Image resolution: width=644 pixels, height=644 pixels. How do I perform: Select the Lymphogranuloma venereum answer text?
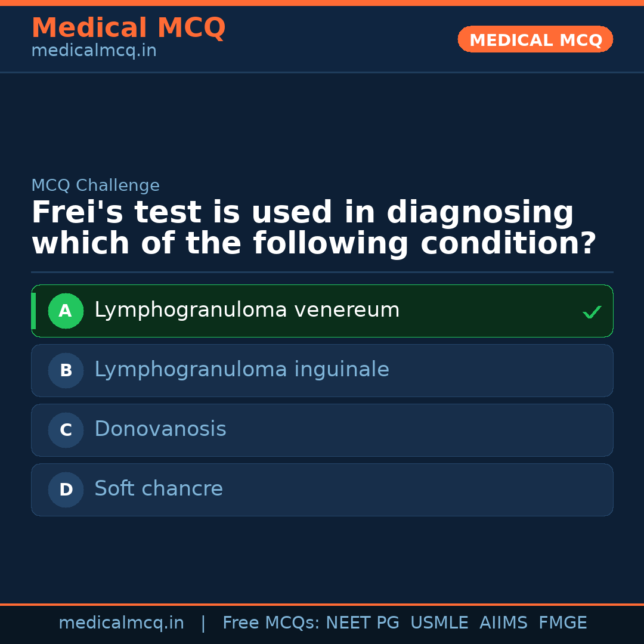[247, 310]
